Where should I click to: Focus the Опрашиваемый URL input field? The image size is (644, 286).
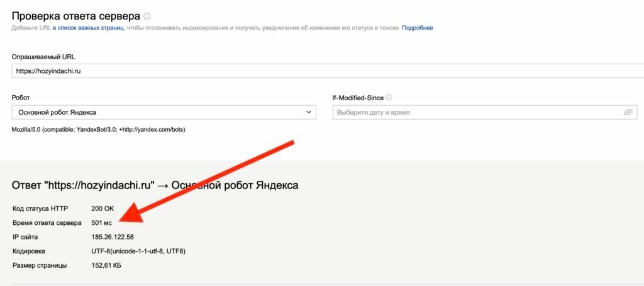click(x=328, y=71)
